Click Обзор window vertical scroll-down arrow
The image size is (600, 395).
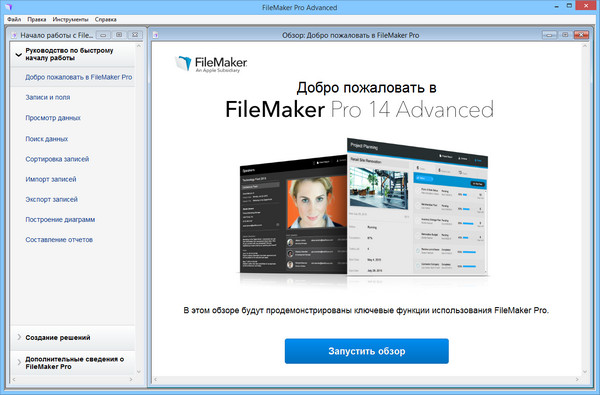585,371
